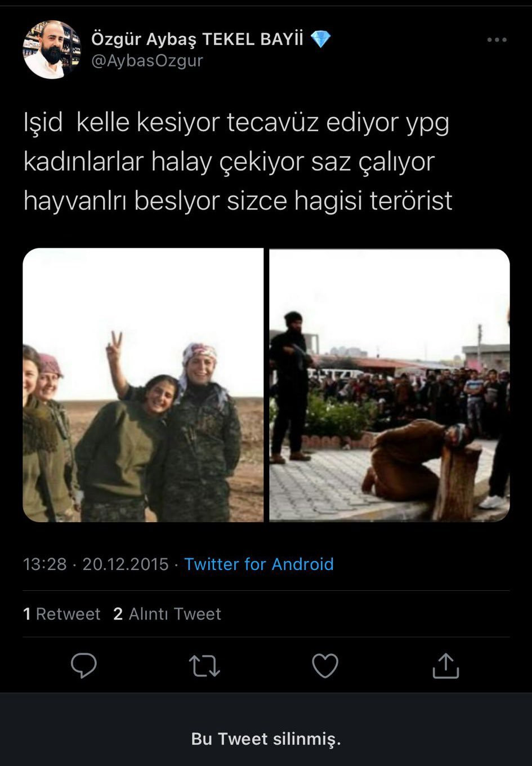Tap the Bu Tweet silinmiş notice

tap(266, 738)
